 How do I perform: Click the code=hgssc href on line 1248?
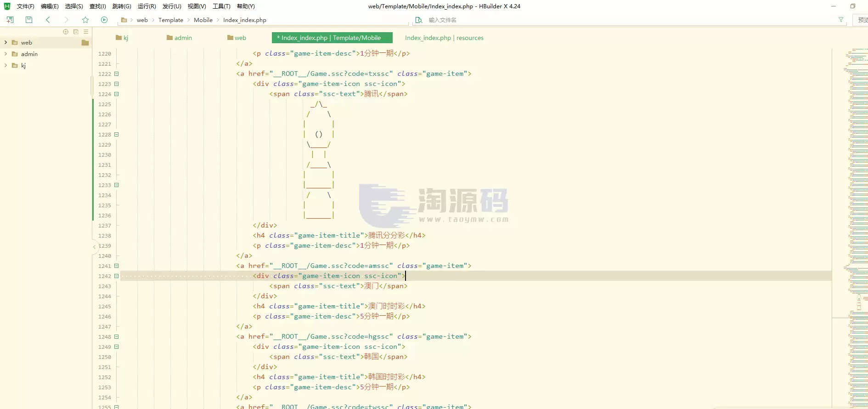click(331, 336)
